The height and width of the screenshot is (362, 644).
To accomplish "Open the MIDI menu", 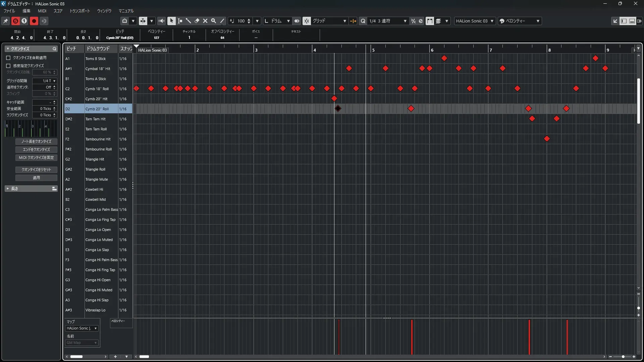I will [42, 11].
